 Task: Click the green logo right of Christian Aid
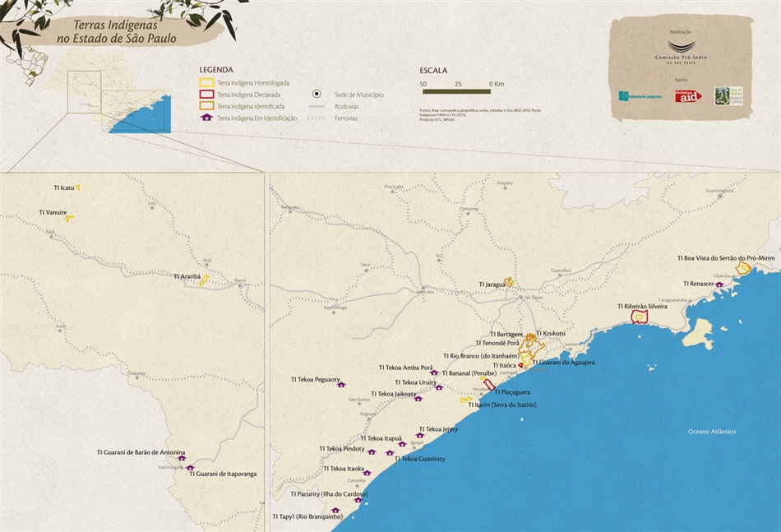click(722, 96)
